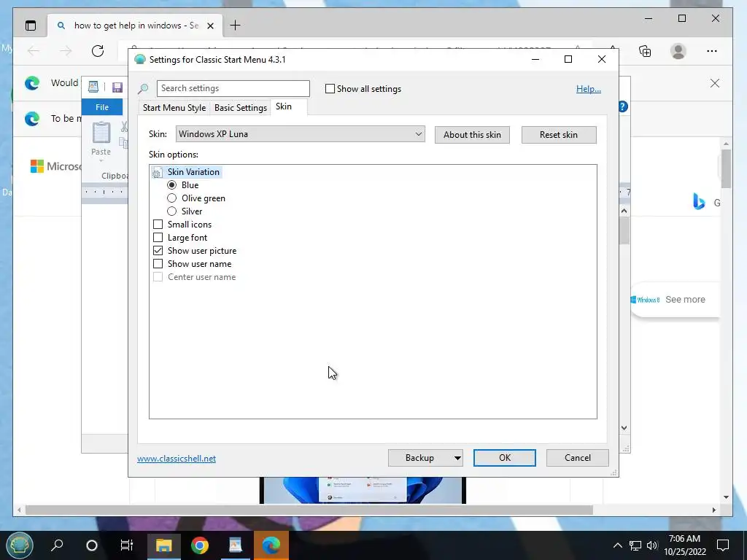
Task: Click Edge horizontal scrollbar thumb
Action: [x=309, y=510]
